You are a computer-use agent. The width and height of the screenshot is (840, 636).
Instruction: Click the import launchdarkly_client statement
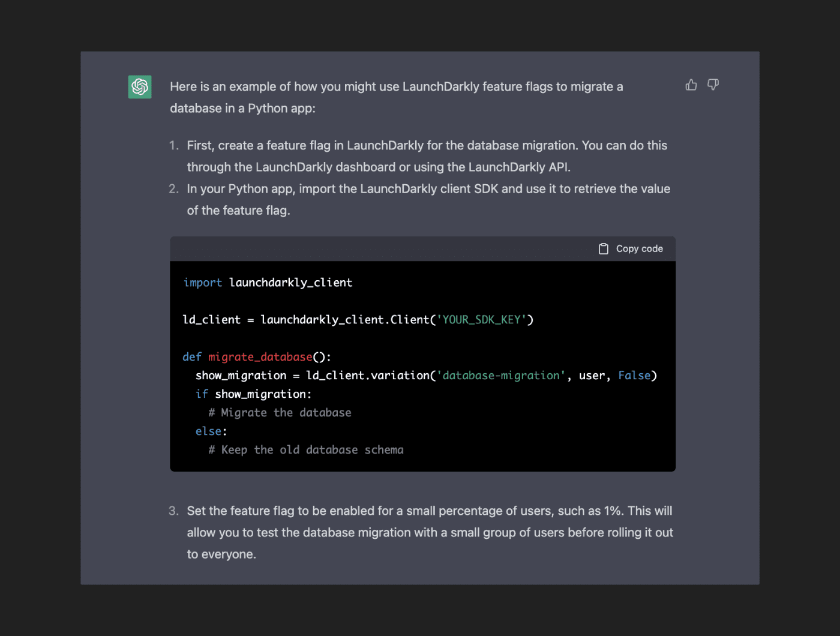pos(268,282)
